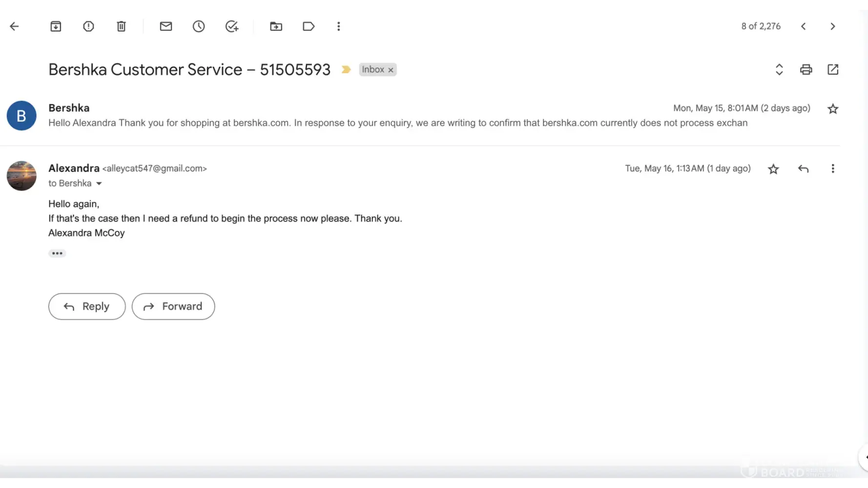Click the 'Hello again,' greeting line
The image size is (868, 488).
[74, 204]
